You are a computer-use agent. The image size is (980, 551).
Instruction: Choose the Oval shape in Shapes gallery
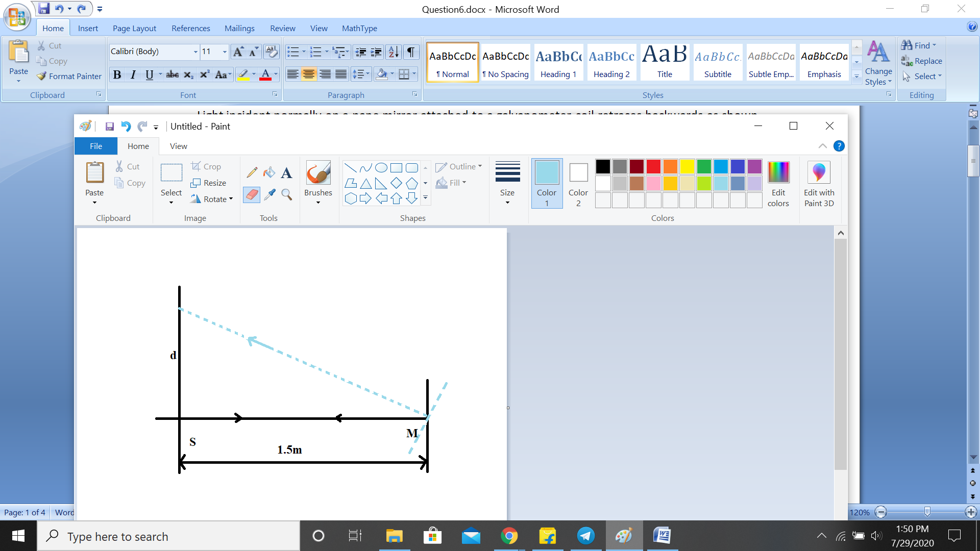[381, 168]
